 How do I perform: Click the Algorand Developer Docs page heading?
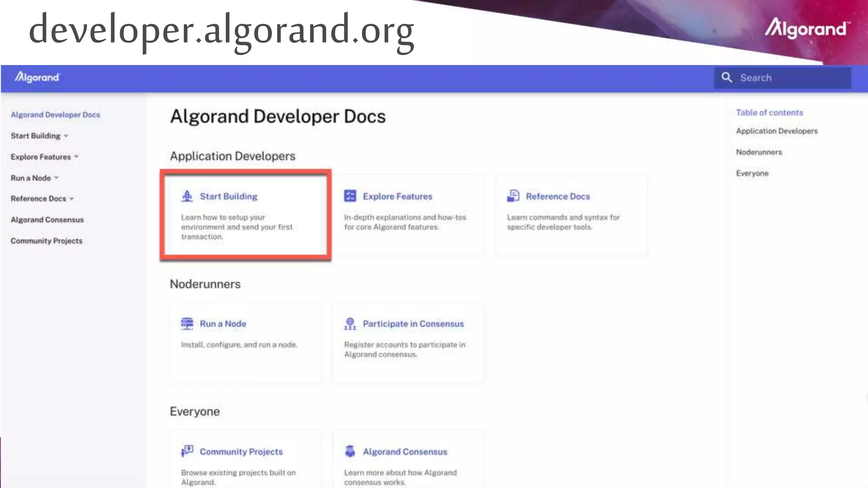278,116
